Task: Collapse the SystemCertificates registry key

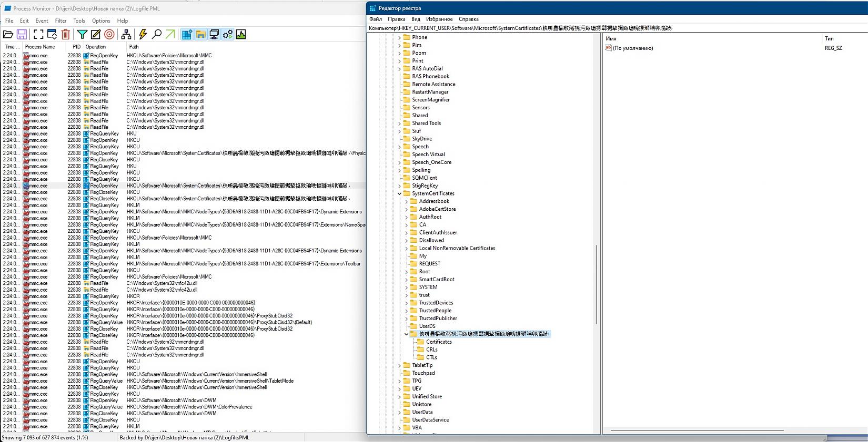Action: [399, 193]
